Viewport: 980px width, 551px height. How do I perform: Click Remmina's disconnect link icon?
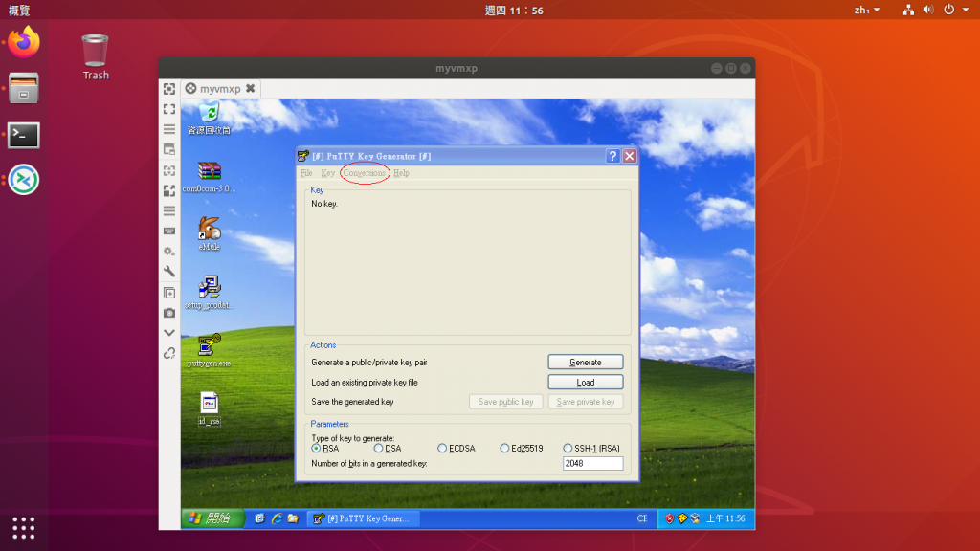[169, 354]
